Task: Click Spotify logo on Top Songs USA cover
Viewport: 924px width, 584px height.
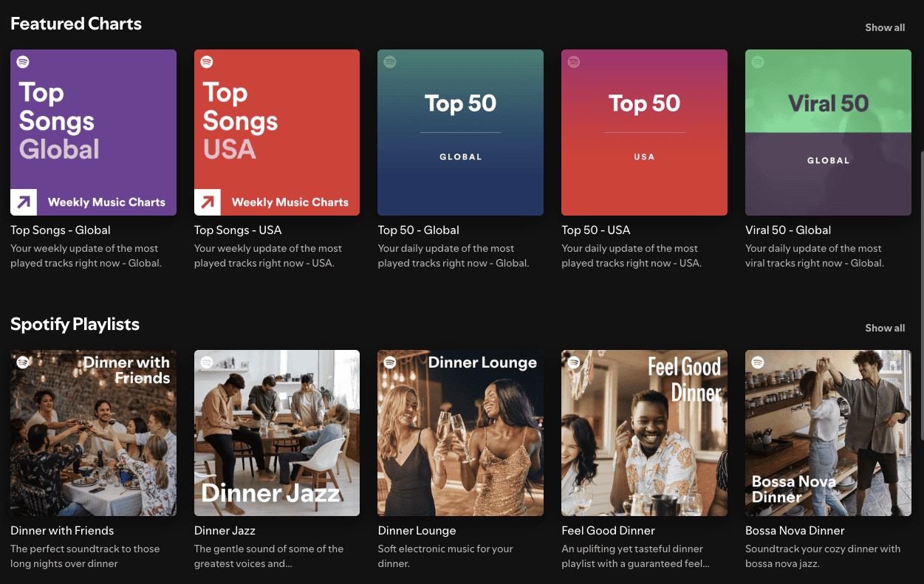Action: pyautogui.click(x=207, y=62)
